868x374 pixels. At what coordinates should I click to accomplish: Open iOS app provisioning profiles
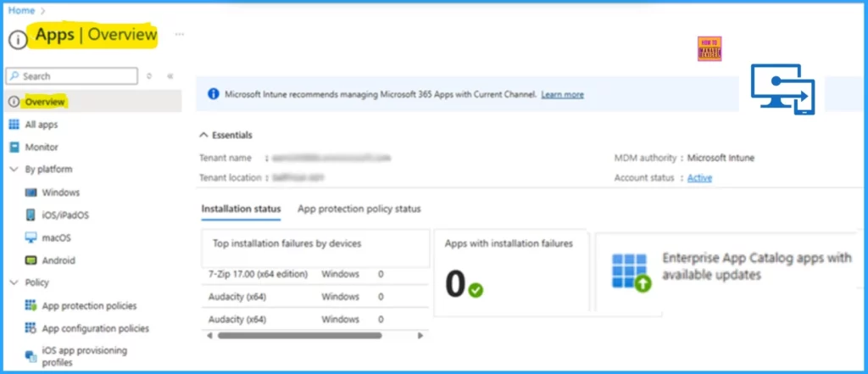coord(85,356)
